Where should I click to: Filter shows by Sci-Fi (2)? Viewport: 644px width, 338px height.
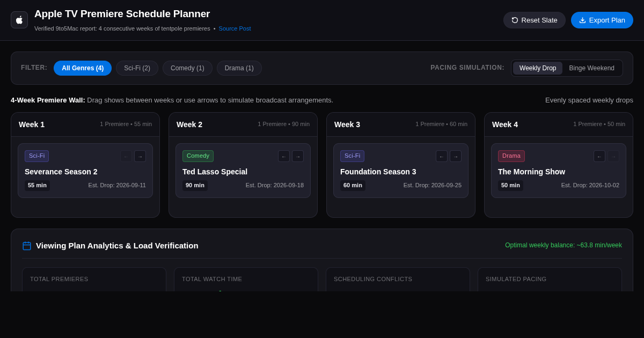click(x=137, y=68)
